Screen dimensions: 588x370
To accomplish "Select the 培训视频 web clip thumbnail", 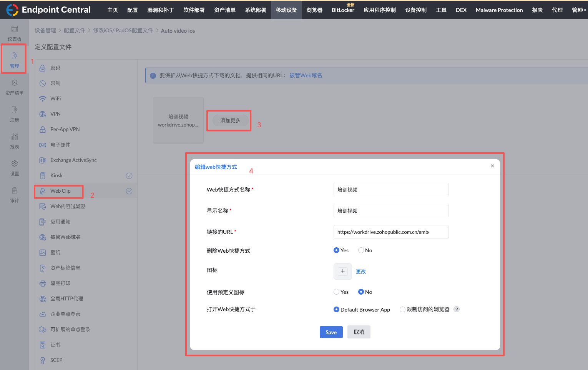I will [178, 120].
